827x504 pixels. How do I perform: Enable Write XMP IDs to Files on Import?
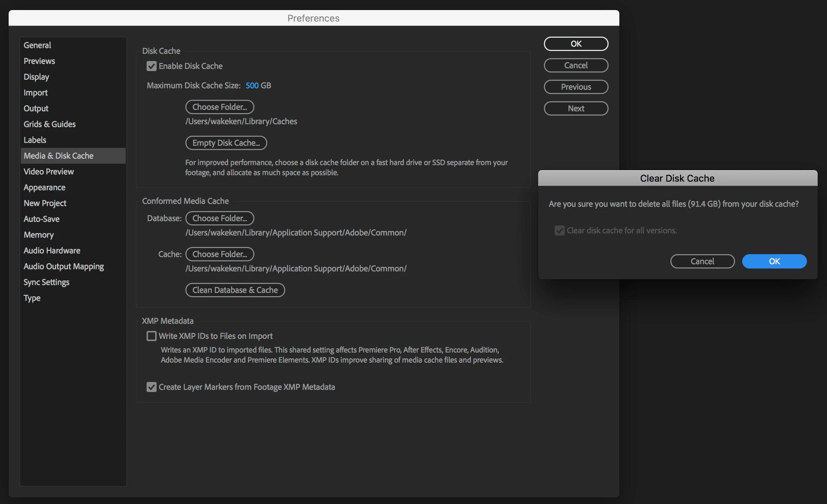coord(151,336)
